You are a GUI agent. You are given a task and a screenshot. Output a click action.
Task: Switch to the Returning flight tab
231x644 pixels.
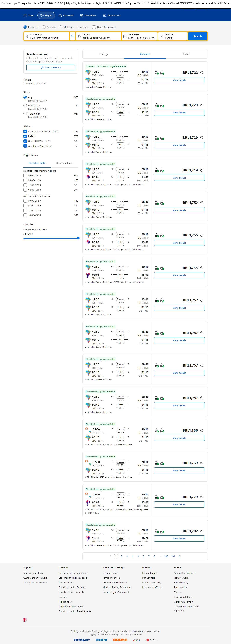pyautogui.click(x=65, y=163)
